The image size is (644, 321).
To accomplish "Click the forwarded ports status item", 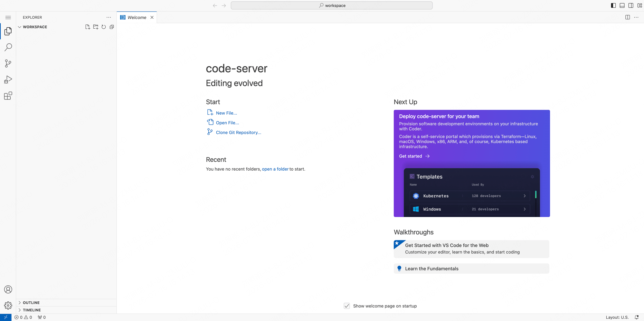I will click(42, 317).
